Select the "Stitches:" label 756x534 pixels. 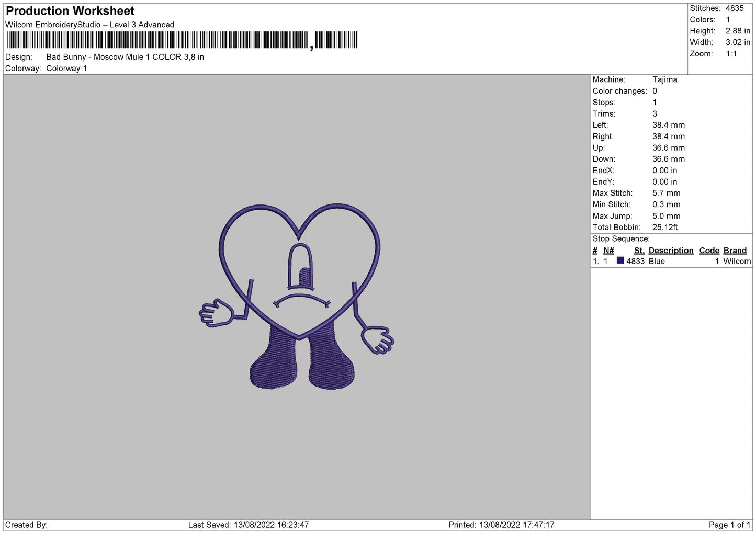(x=705, y=8)
